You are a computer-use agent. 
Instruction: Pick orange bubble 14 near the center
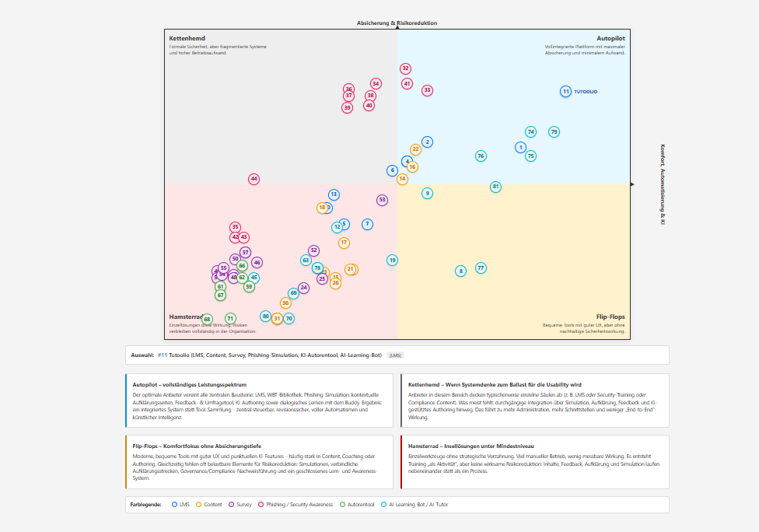402,179
